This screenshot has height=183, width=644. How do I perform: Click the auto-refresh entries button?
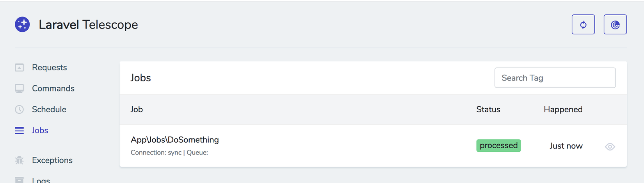(583, 25)
